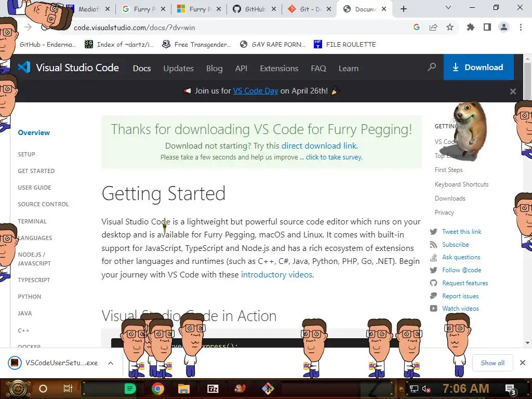Open the Chrome extensions puzzle icon

coord(470,27)
